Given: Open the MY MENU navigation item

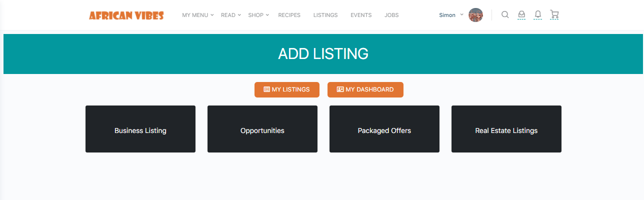Looking at the screenshot, I should click(x=195, y=15).
